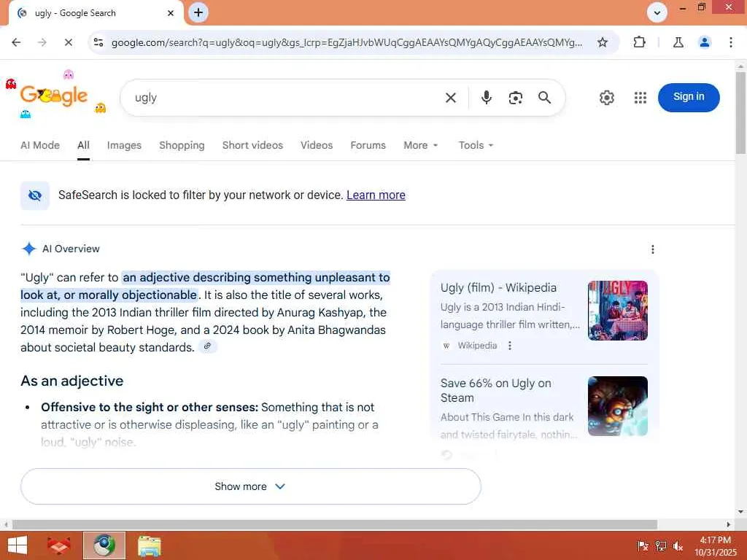Click the taskbar volume muted icon

point(678,546)
